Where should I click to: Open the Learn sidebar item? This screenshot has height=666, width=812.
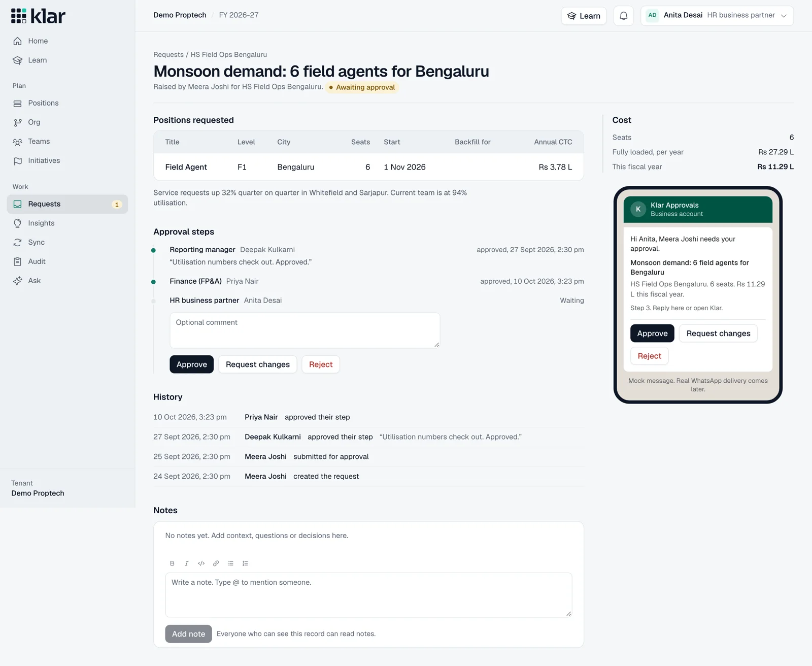tap(67, 60)
